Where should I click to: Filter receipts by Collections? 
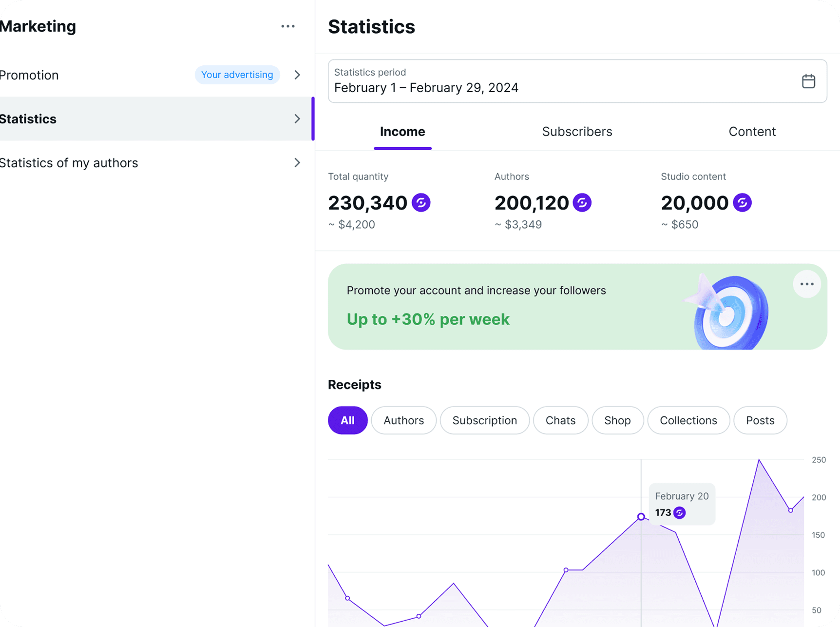688,420
